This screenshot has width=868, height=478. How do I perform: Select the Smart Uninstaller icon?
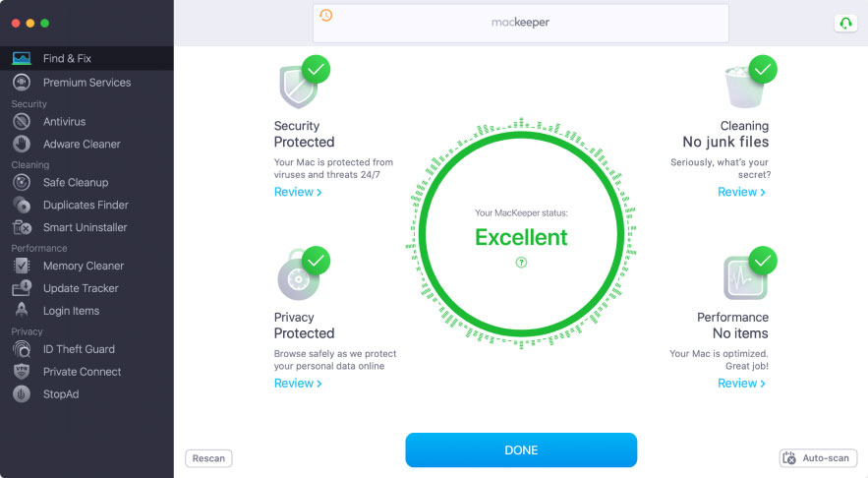pos(22,227)
